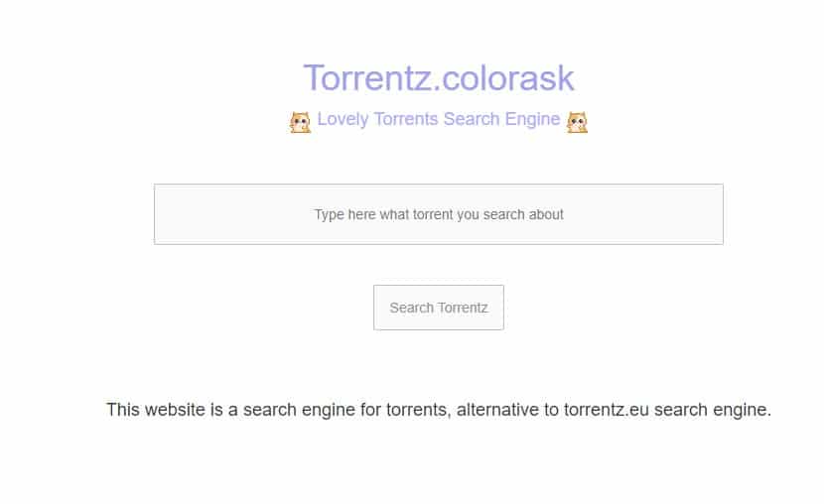Click the cat icon right of the tagline

coord(577,122)
